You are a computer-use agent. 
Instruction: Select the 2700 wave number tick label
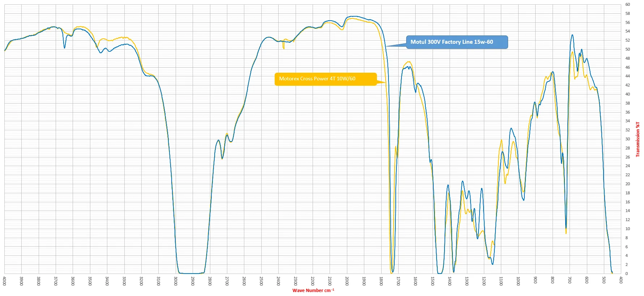[x=227, y=281]
